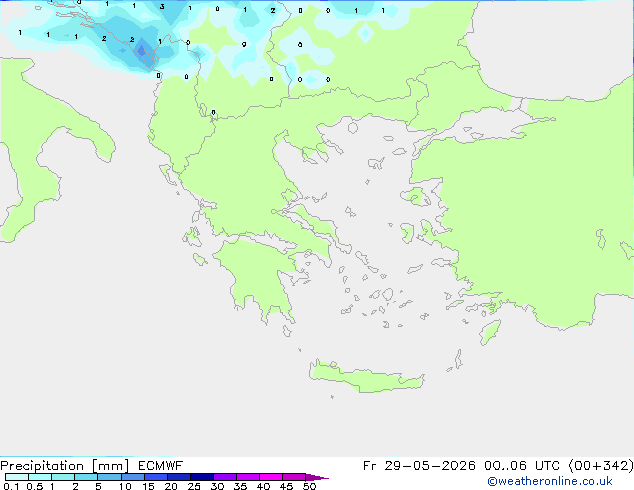Select the 5 mm legend color swatch
634x490 pixels.
109,477
